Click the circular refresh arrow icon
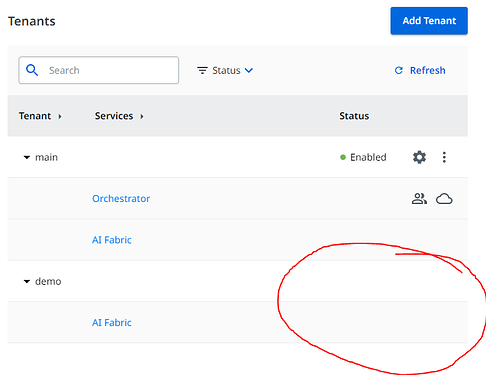486x375 pixels. [399, 70]
